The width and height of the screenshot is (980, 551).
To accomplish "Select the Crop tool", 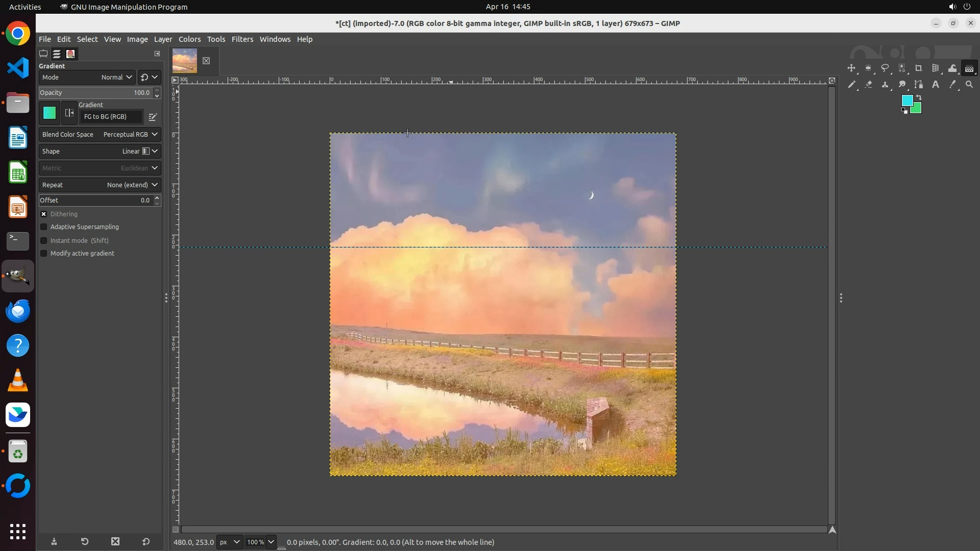I will pos(919,68).
